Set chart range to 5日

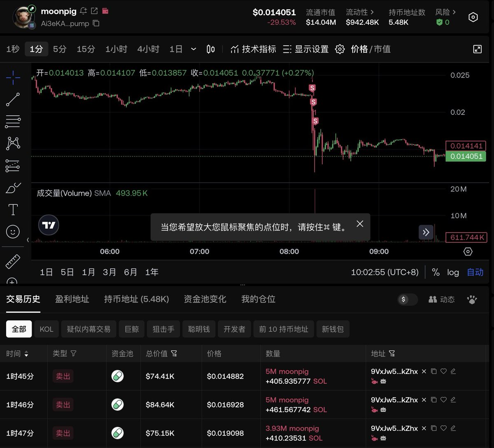pos(67,272)
